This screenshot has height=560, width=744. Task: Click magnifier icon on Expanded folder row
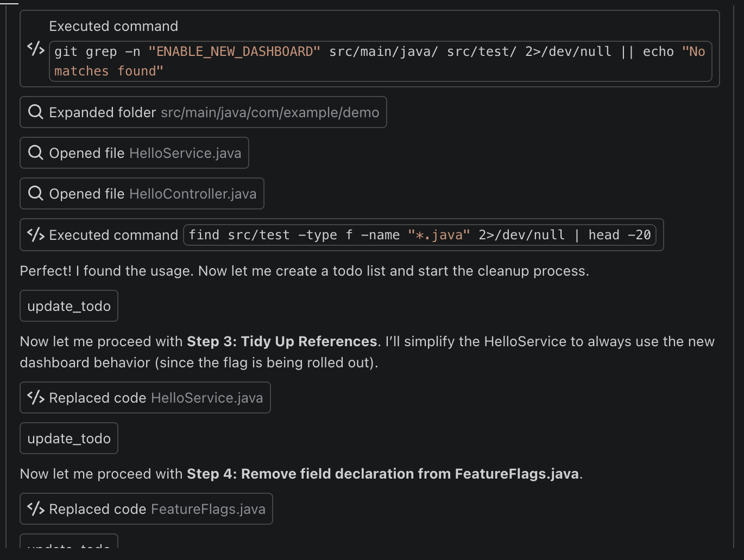tap(36, 112)
